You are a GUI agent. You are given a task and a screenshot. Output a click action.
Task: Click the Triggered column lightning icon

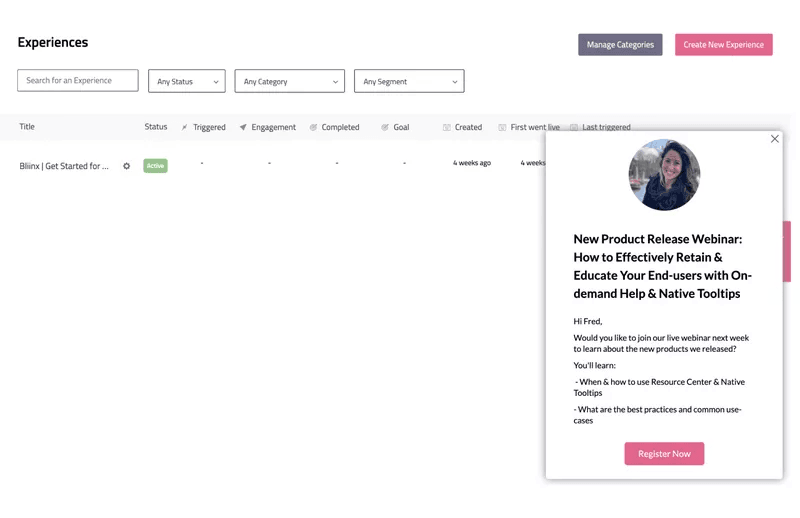pyautogui.click(x=185, y=128)
